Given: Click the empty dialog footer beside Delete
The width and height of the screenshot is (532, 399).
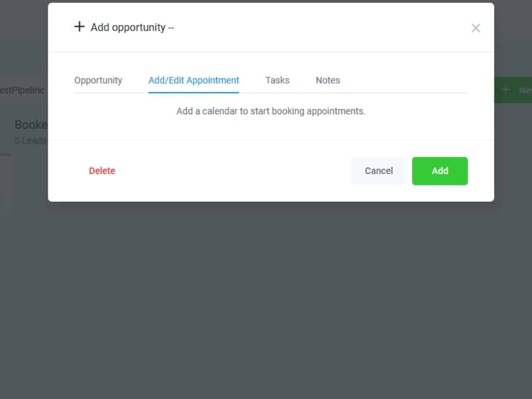Looking at the screenshot, I should click(x=234, y=171).
